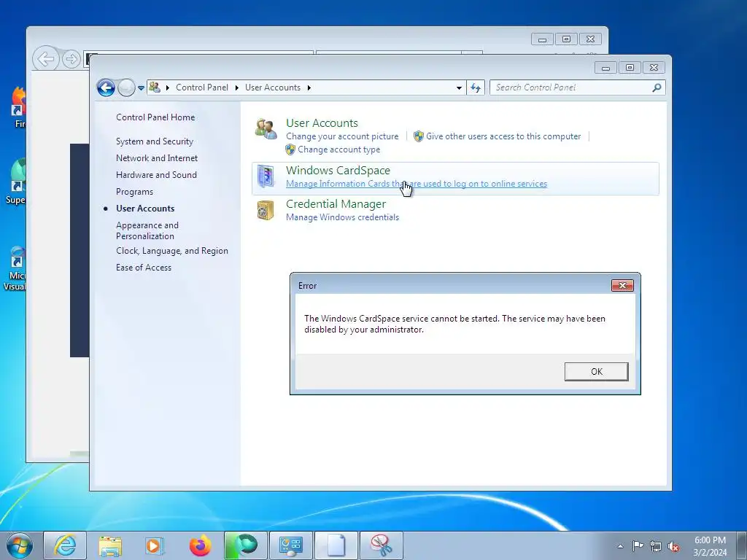Maximize the Control Panel window
Viewport: 747px width, 560px height.
click(x=630, y=68)
